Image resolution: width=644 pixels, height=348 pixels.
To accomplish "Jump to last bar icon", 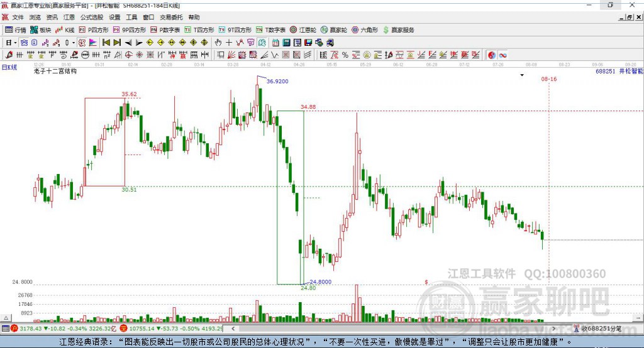I will point(117,43).
